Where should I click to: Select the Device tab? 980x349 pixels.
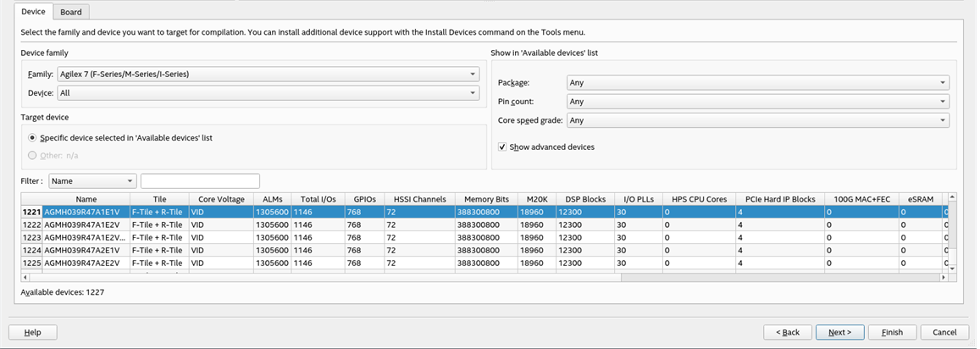[33, 12]
